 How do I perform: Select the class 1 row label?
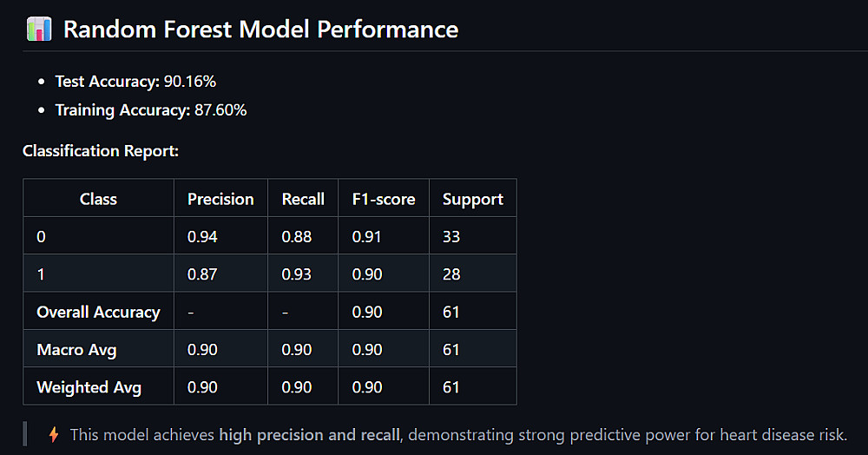41,274
